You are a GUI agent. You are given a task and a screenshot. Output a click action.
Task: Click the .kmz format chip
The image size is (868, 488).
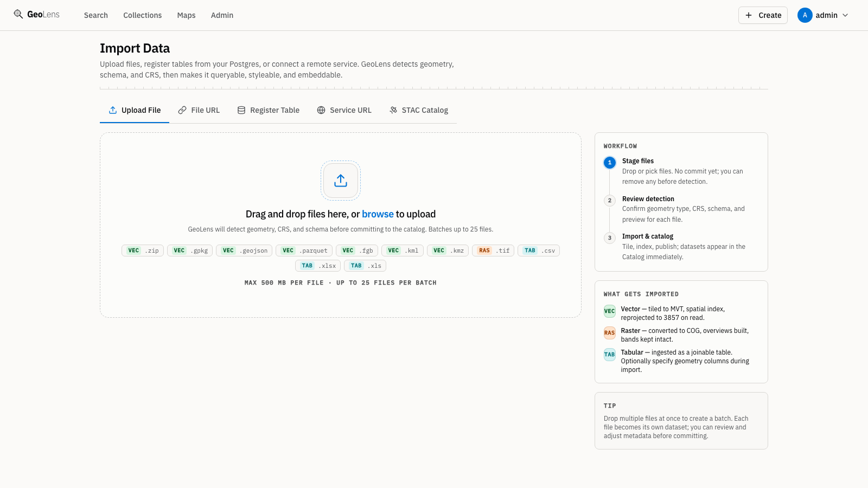[448, 251]
